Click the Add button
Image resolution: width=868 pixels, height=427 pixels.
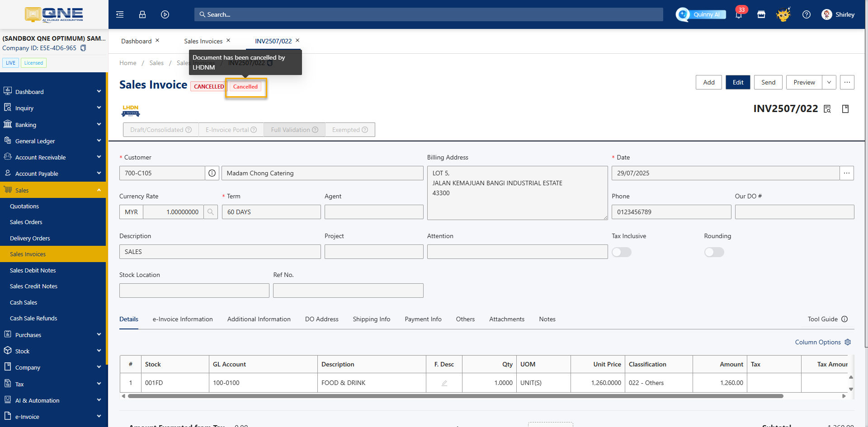pyautogui.click(x=709, y=82)
